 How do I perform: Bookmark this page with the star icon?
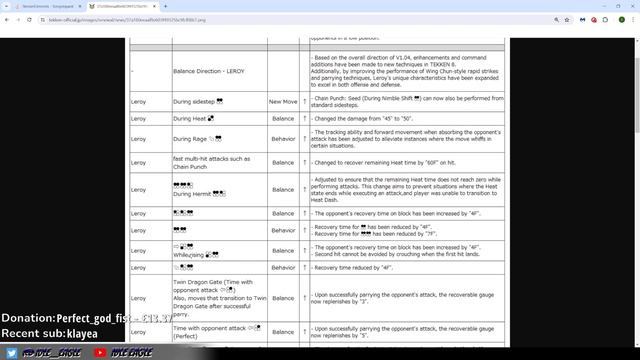(567, 20)
